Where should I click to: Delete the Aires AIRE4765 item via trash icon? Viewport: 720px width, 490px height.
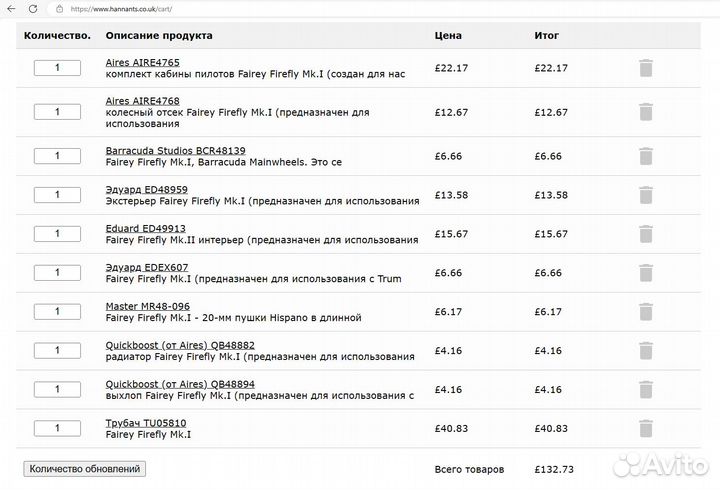646,68
